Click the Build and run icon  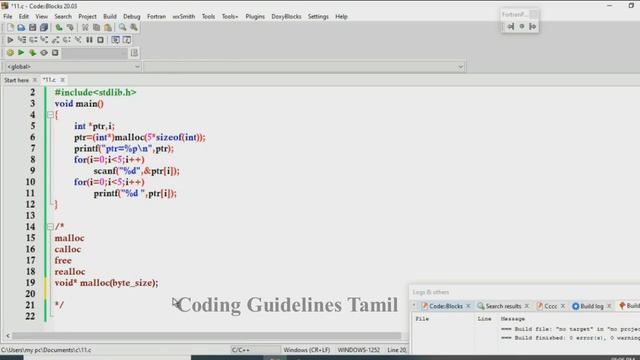pos(33,53)
